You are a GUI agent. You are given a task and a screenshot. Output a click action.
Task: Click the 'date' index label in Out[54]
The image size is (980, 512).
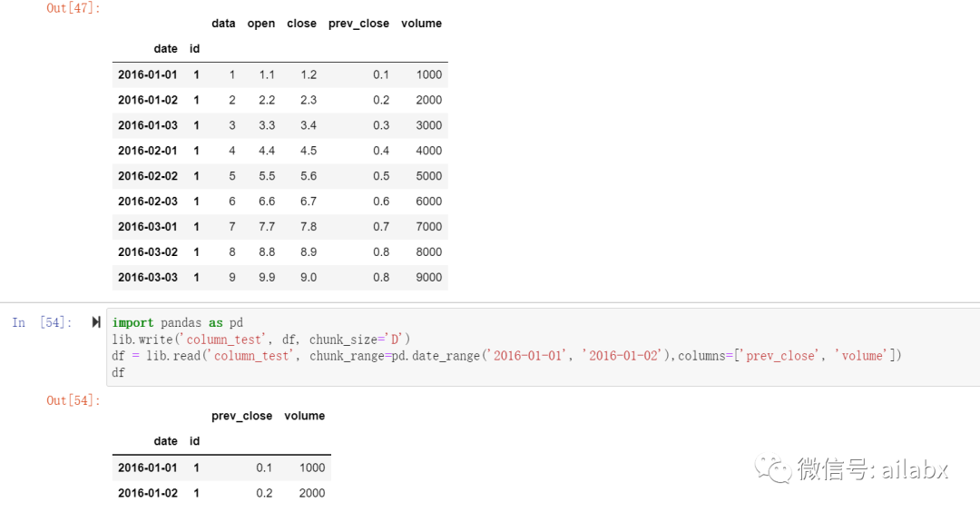(166, 441)
